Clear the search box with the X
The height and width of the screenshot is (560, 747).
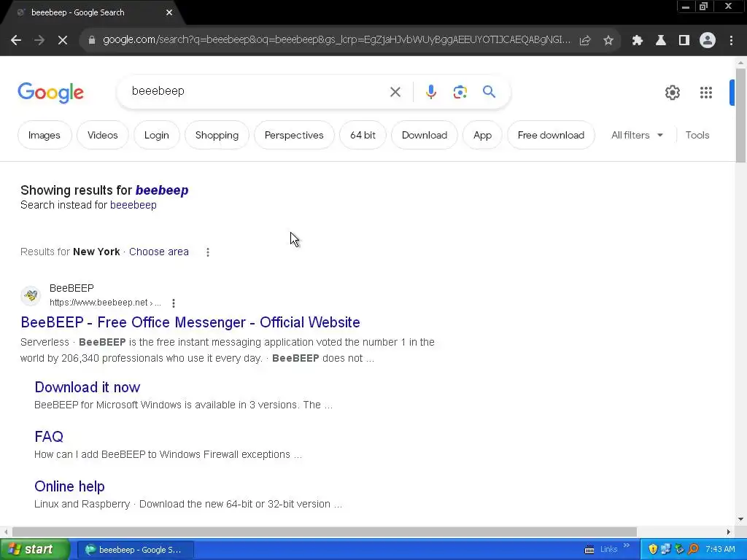(395, 92)
